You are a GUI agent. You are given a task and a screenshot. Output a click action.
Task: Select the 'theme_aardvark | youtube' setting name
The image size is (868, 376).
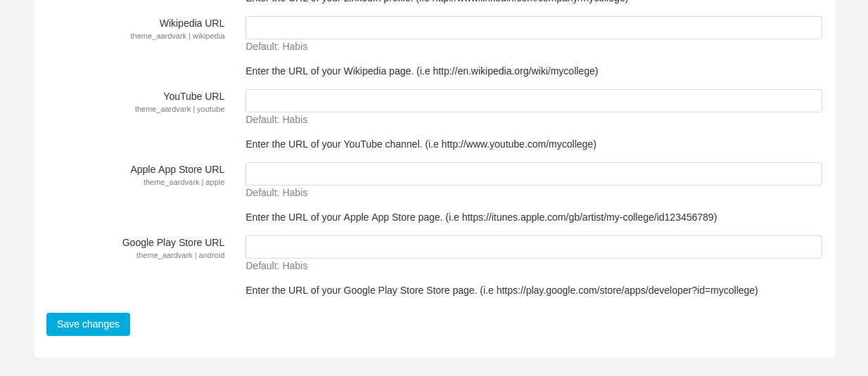coord(180,109)
